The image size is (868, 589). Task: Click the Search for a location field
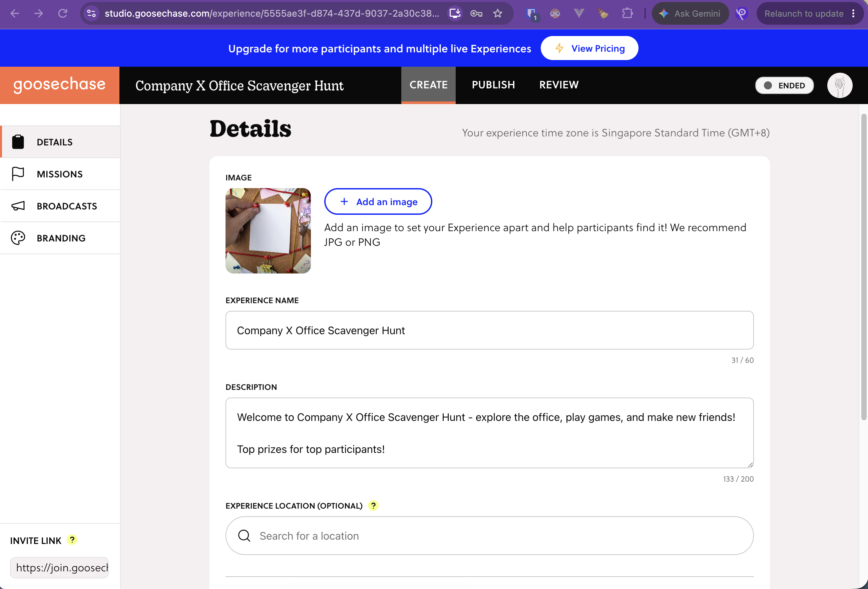tap(489, 536)
